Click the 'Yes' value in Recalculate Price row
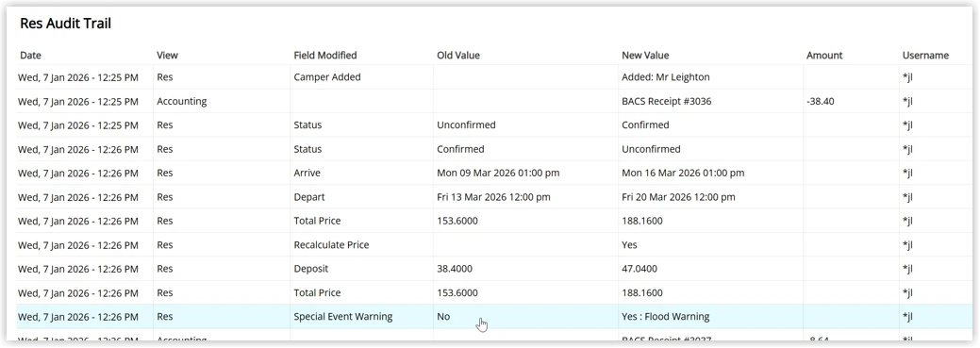980x348 pixels. click(629, 245)
